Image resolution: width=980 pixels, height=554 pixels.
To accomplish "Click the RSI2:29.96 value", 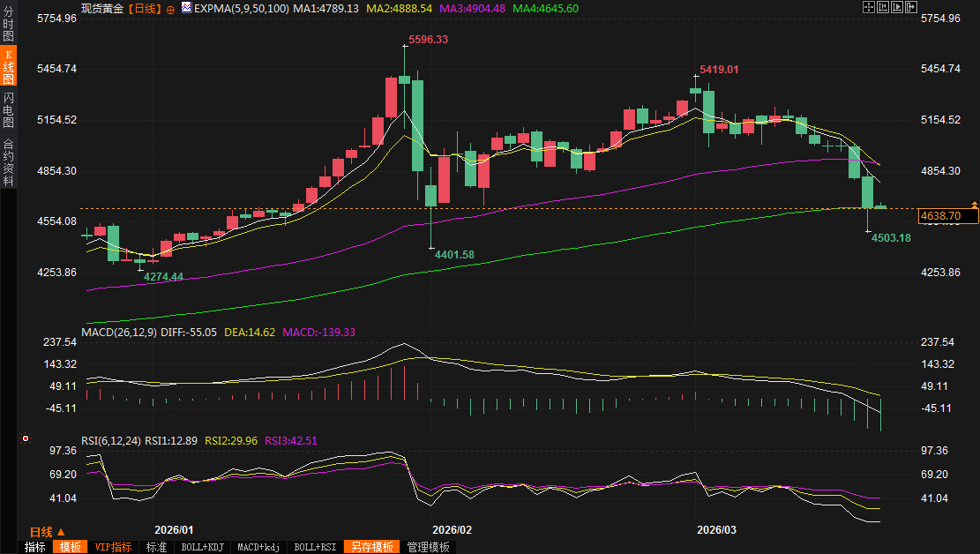I will [231, 441].
